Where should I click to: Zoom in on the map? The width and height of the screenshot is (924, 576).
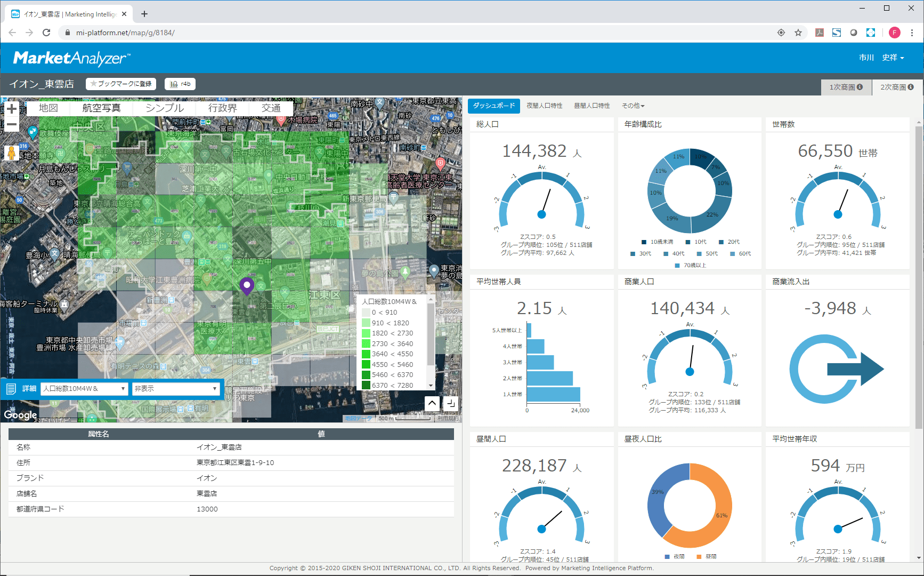click(x=12, y=109)
